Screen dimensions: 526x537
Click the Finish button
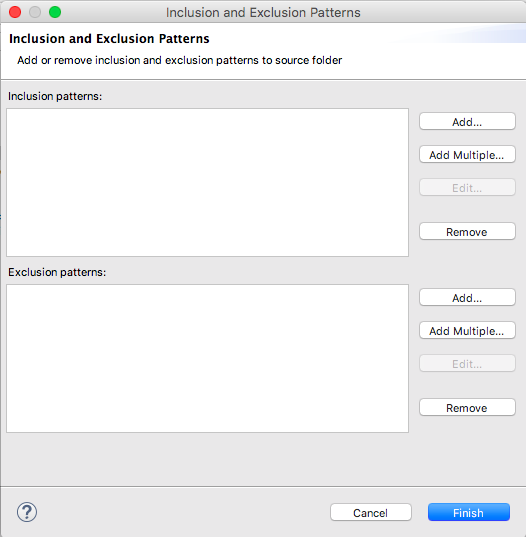[468, 512]
